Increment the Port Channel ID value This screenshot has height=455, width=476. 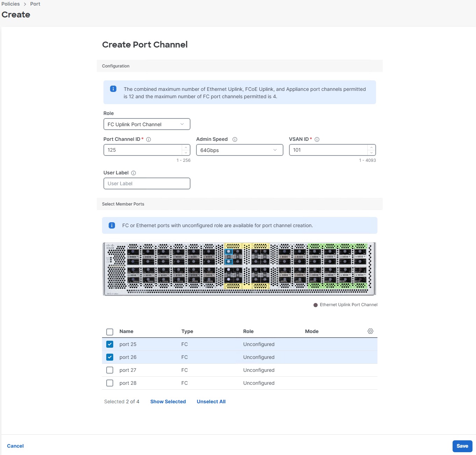[186, 147]
